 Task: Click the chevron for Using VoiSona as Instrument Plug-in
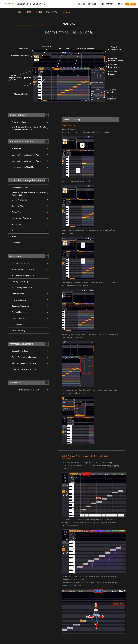(x=48, y=161)
